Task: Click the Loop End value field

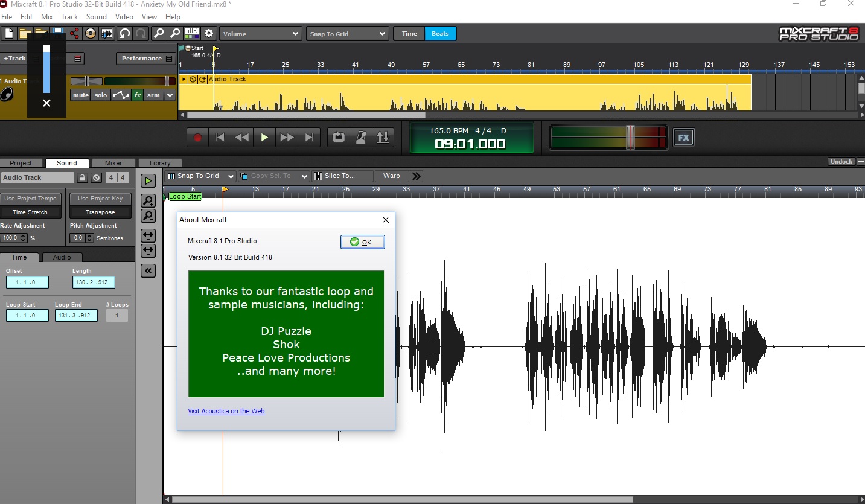Action: click(x=76, y=316)
